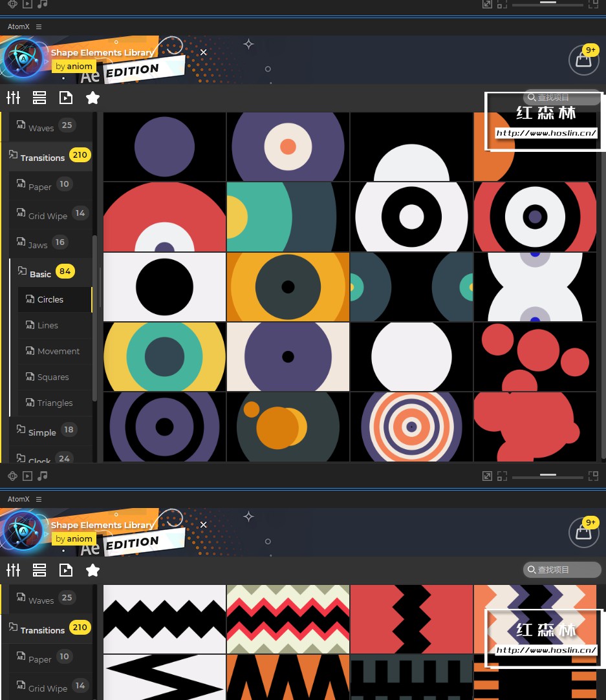Viewport: 606px width, 700px height.
Task: Expand the Simple folder in sidebar
Action: 50,431
